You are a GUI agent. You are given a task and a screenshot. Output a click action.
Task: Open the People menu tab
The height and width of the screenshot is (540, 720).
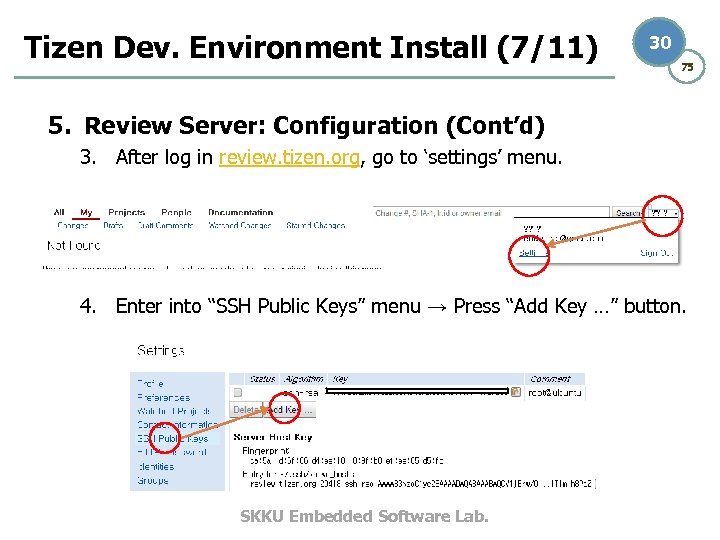(176, 212)
